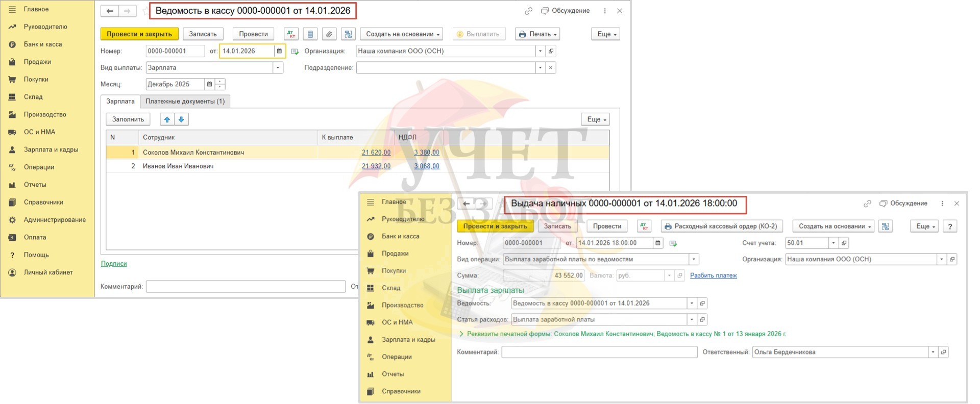This screenshot has width=980, height=404.
Task: Open attached files paperclip in Ведомость toolbar
Action: pyautogui.click(x=329, y=34)
